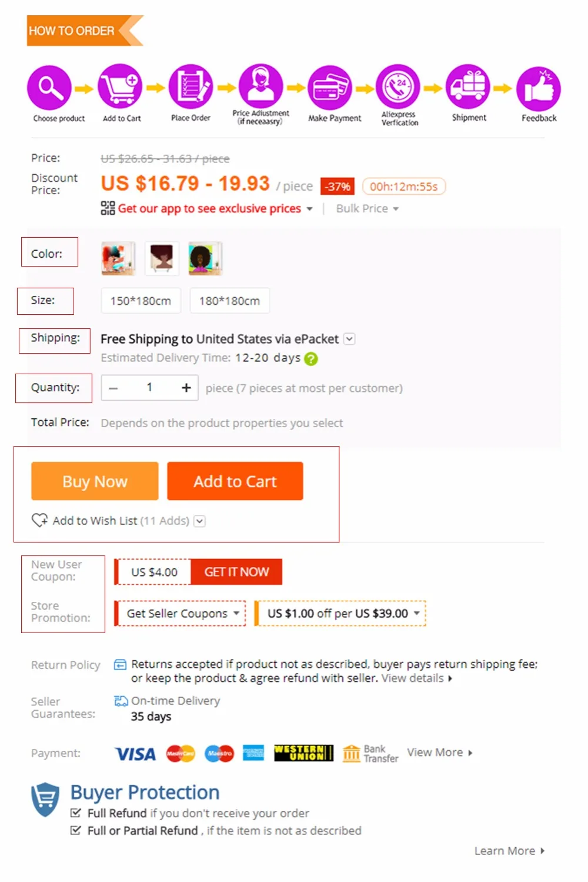Screen dimensions: 588x882
Task: Increase quantity with the plus stepper
Action: [186, 388]
